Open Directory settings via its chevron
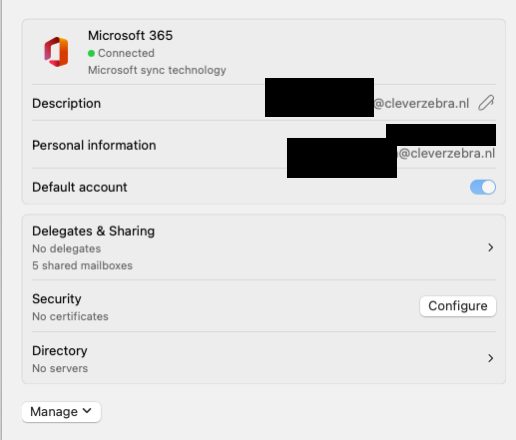Image resolution: width=516 pixels, height=440 pixels. [x=490, y=358]
